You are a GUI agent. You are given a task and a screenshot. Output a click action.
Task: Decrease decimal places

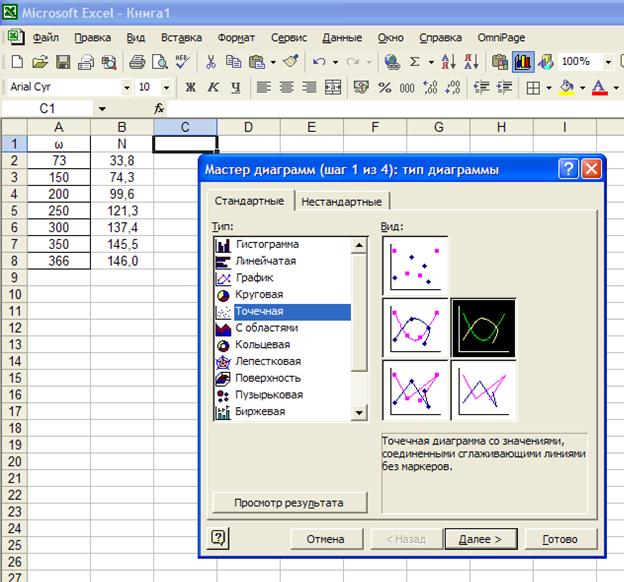pos(453,87)
